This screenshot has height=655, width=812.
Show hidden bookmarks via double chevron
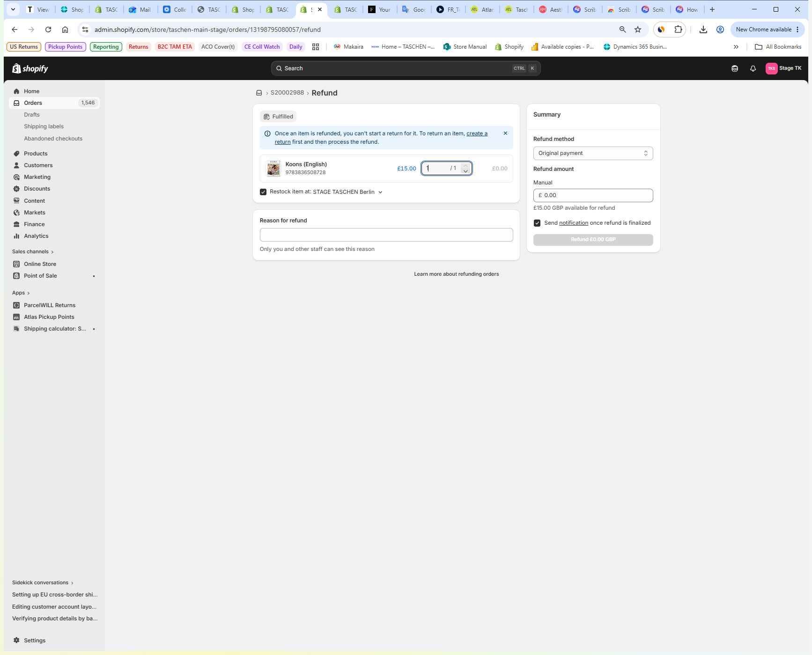736,47
